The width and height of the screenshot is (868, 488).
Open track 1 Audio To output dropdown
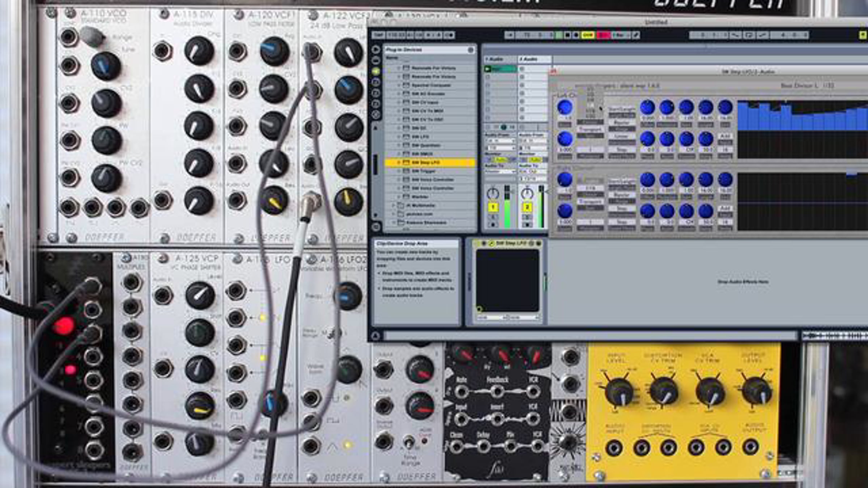(x=501, y=171)
